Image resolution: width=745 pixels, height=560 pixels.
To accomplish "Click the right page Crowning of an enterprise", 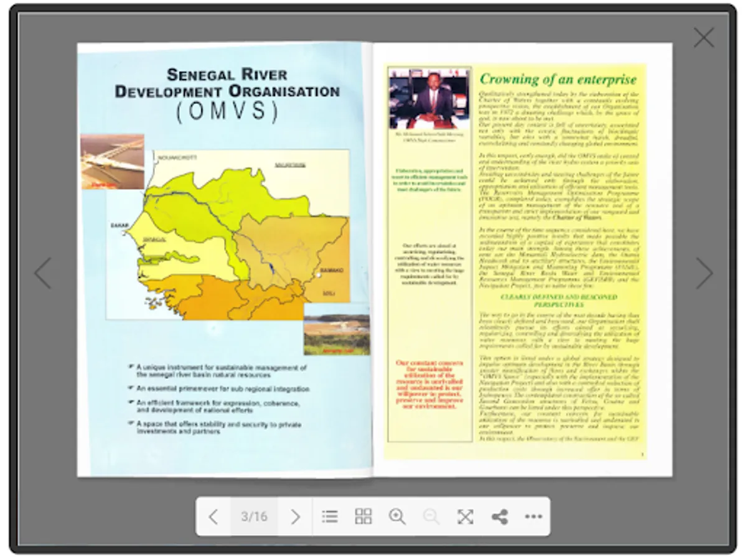I will tap(523, 260).
